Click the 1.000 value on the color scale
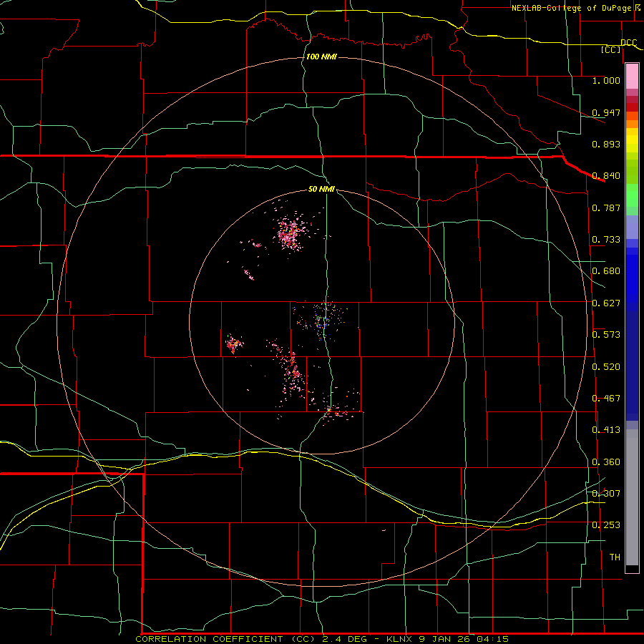This screenshot has width=644, height=644. tap(606, 80)
